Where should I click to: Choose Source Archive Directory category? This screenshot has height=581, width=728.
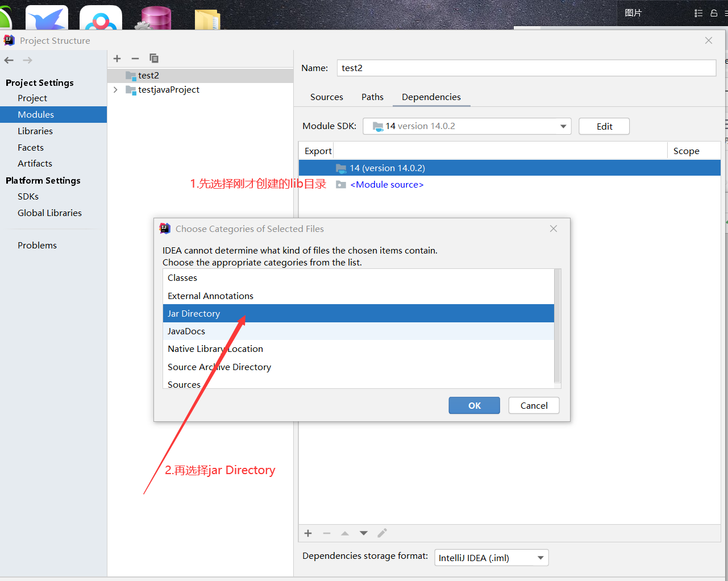pos(358,367)
